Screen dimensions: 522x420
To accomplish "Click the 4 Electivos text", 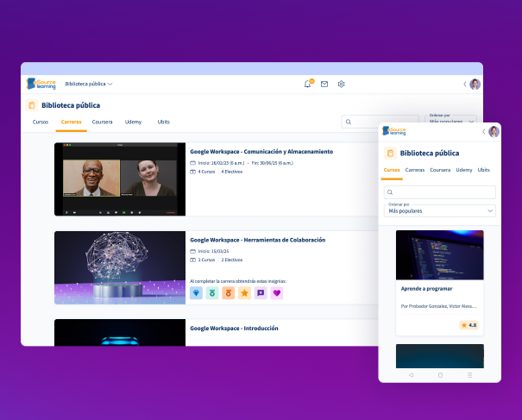I will (x=232, y=172).
